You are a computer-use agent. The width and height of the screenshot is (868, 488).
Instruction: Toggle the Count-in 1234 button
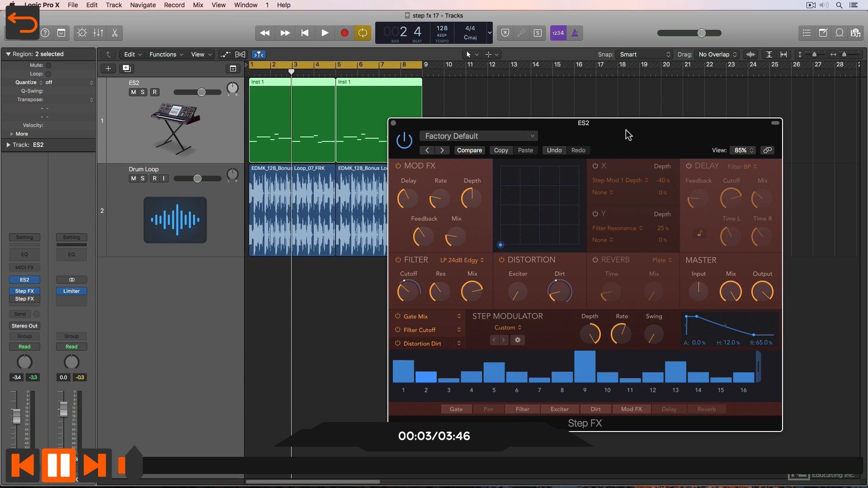tap(558, 33)
